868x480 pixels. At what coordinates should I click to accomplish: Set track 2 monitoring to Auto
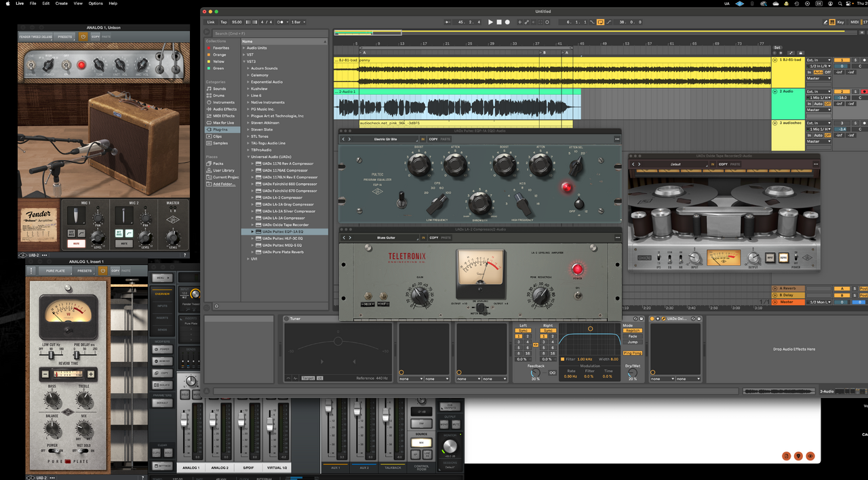(x=818, y=104)
